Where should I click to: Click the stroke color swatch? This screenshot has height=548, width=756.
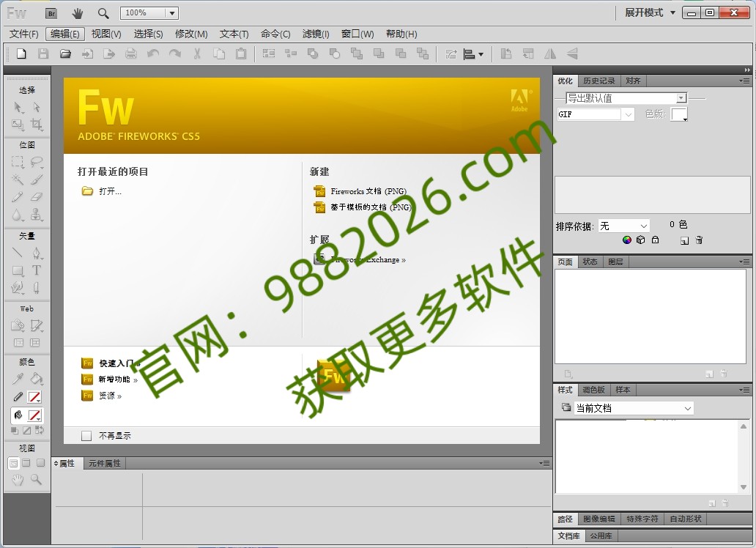(34, 397)
